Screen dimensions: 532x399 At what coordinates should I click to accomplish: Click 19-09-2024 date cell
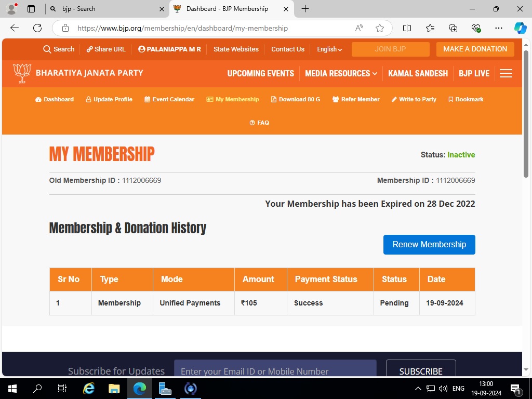pos(447,303)
